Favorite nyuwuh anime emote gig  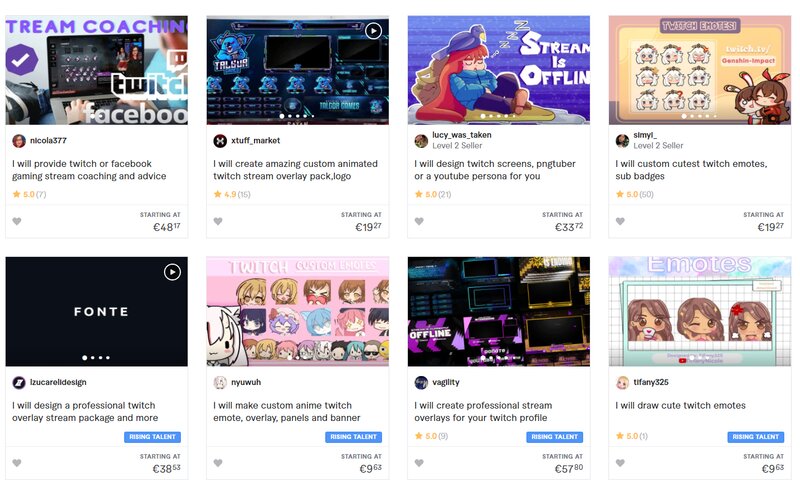click(218, 463)
